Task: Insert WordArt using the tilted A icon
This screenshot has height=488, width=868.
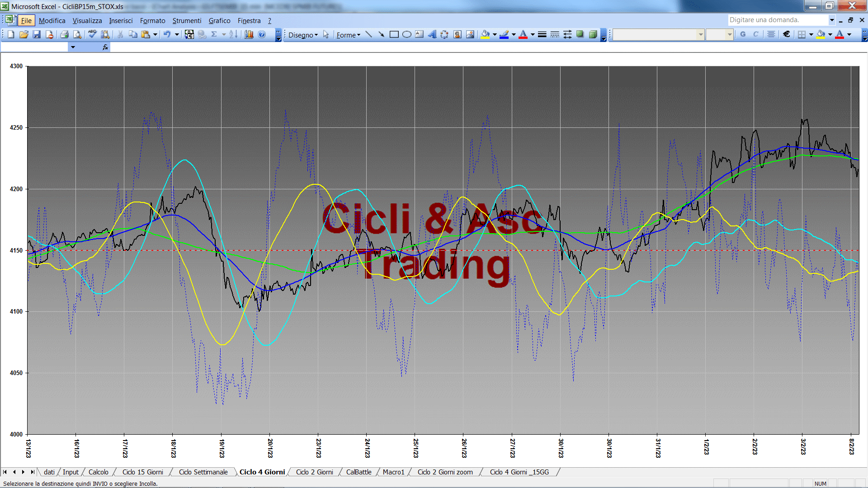Action: (x=432, y=34)
